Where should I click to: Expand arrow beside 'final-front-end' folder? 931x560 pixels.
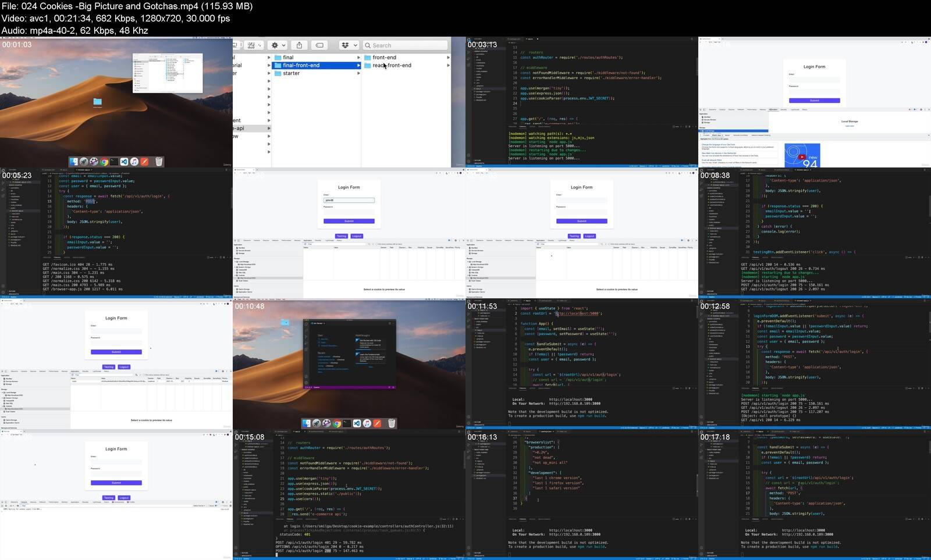[358, 65]
